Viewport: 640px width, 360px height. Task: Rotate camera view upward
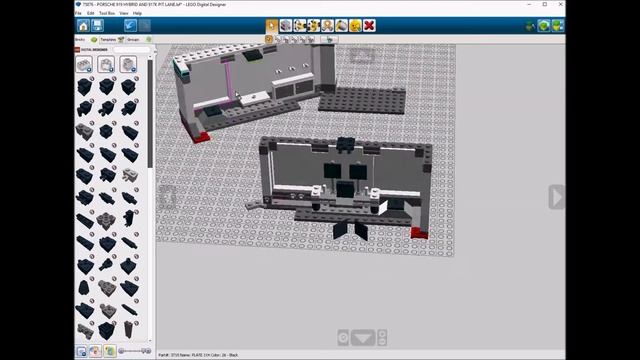[x=362, y=55]
